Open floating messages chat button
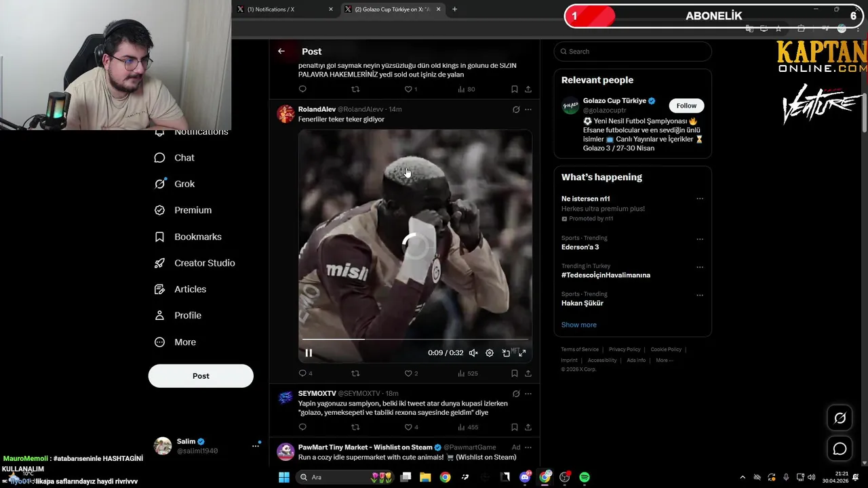This screenshot has height=488, width=868. 840,449
